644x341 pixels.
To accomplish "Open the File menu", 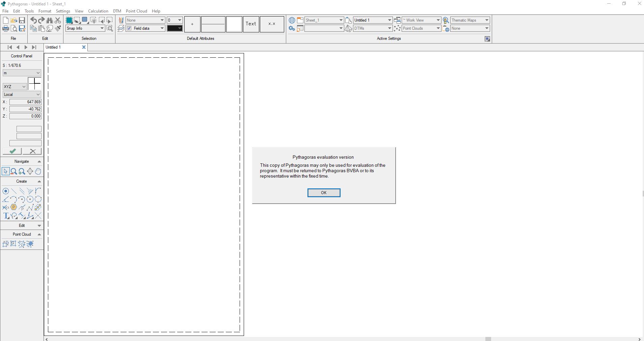I will 5,11.
